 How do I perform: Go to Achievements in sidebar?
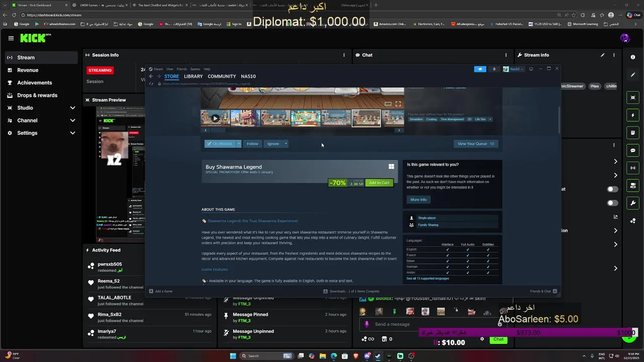point(41,82)
